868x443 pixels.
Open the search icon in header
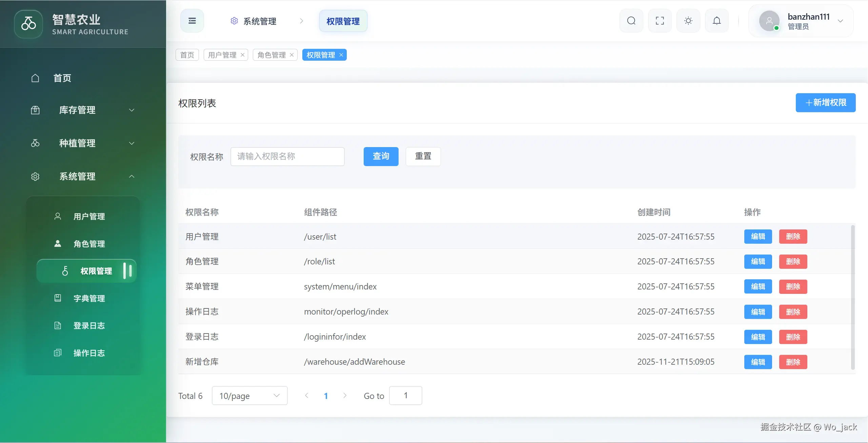[x=631, y=21]
